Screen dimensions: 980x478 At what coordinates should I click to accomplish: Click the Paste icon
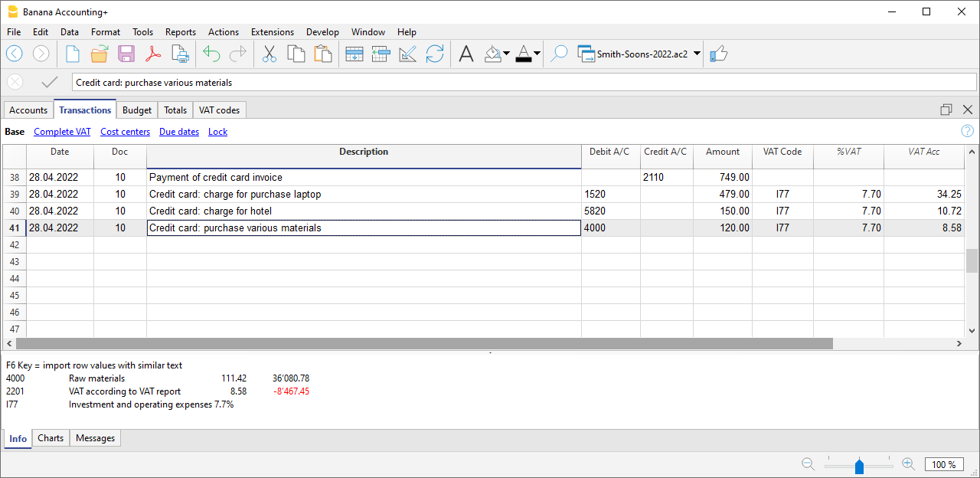coord(323,54)
